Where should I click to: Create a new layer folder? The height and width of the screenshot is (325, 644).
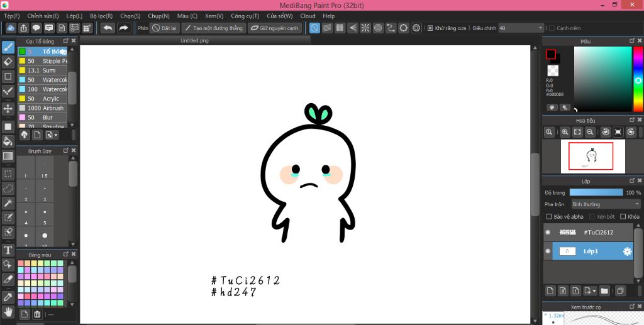pos(604,290)
